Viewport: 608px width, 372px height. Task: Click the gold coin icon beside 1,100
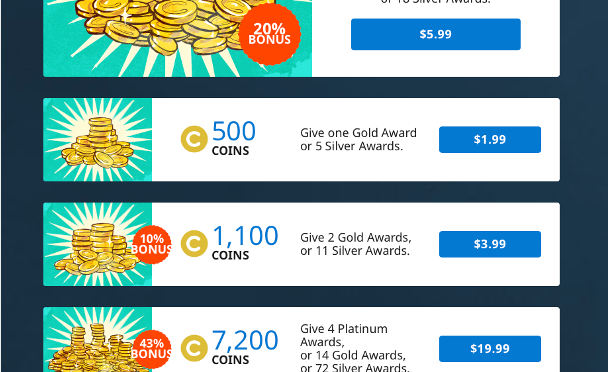coord(194,244)
